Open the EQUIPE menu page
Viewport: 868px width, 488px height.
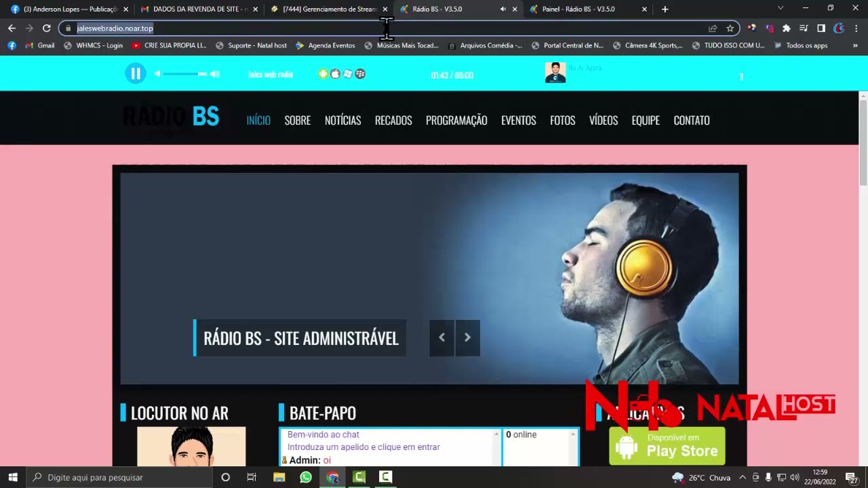(x=646, y=120)
